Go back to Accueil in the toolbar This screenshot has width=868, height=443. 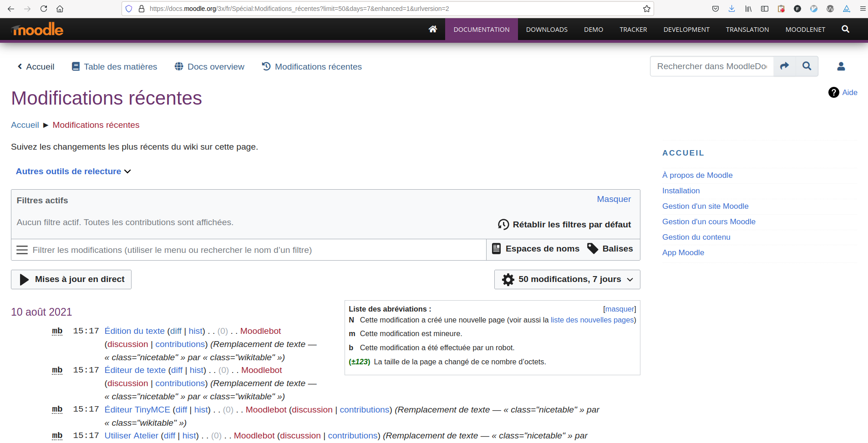(x=36, y=67)
